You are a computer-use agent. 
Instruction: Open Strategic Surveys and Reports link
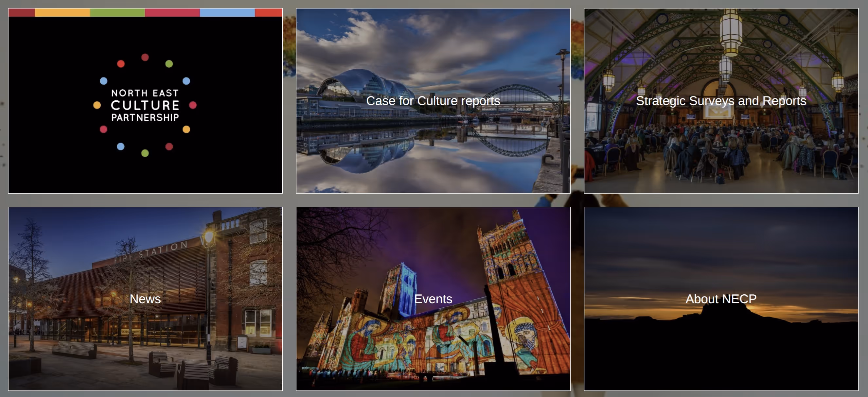click(721, 101)
